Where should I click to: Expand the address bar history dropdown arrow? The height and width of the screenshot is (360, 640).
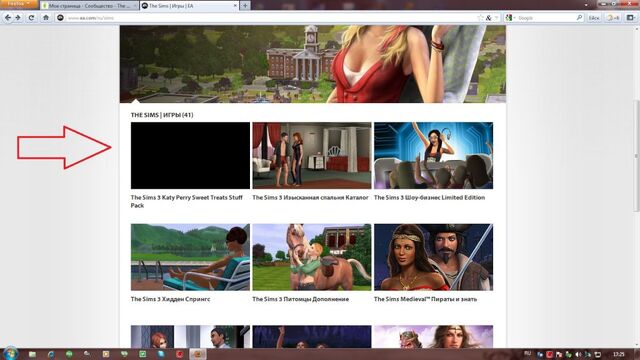(x=496, y=18)
